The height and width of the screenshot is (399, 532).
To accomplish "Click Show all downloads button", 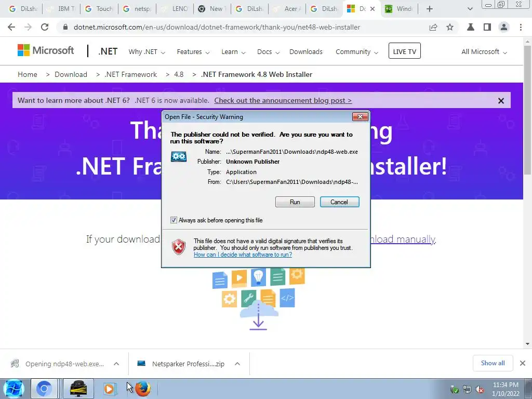I will 493,363.
